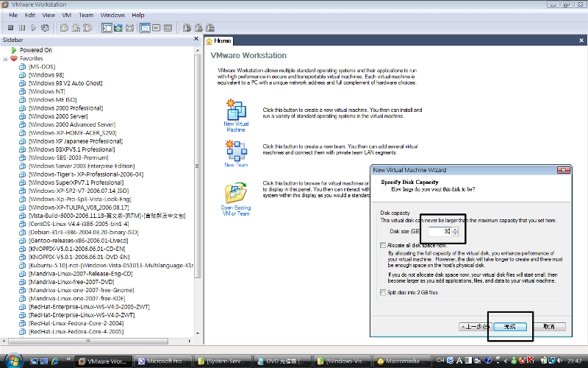Click the CH language indicator in tray
Image resolution: width=588 pixels, height=368 pixels.
(440, 361)
